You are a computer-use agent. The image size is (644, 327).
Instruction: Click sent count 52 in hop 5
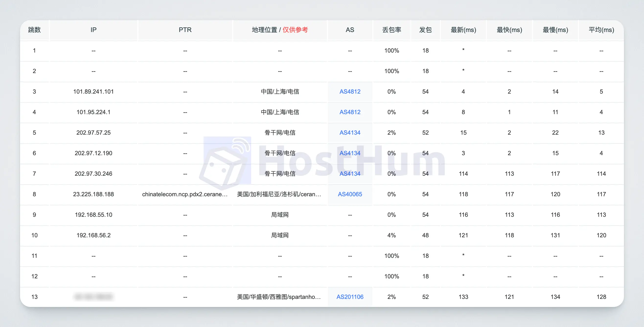pyautogui.click(x=425, y=132)
